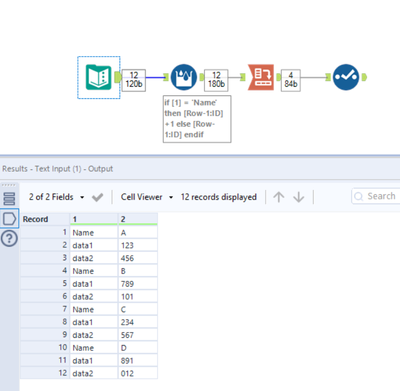Click the Search box in results
The width and height of the screenshot is (400, 391).
click(376, 196)
